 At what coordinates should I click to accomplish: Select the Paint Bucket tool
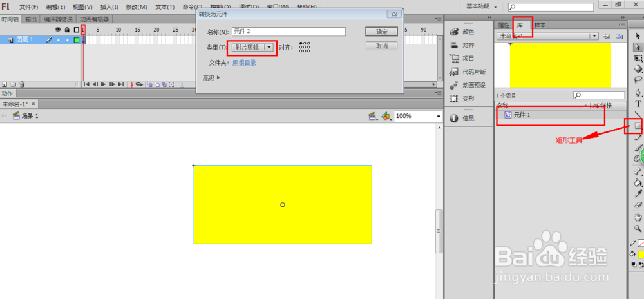pos(638,182)
